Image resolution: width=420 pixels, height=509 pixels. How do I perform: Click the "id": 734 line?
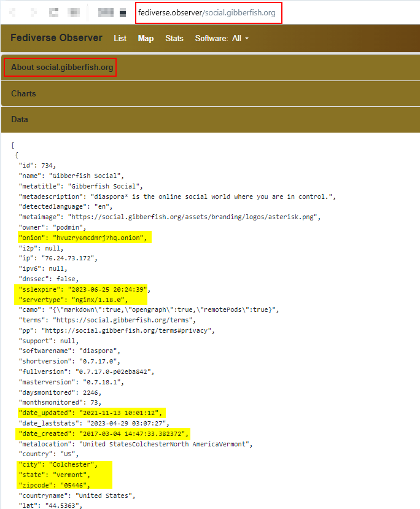(37, 166)
